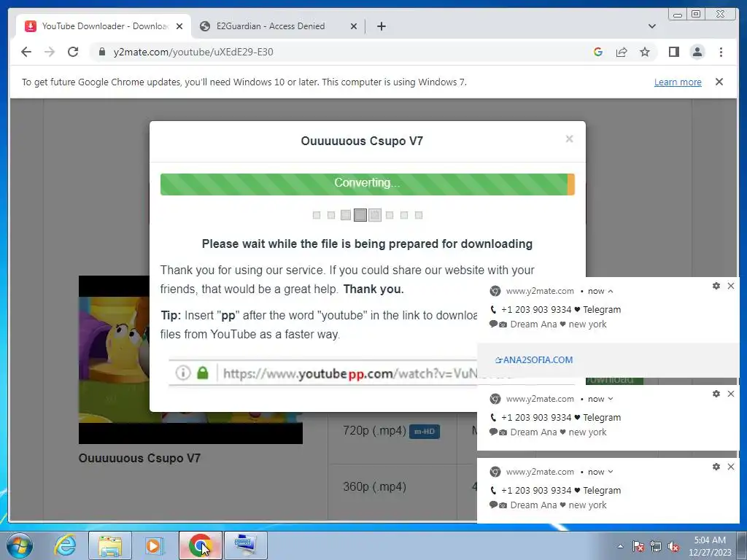Open Chrome profile avatar

pos(697,52)
